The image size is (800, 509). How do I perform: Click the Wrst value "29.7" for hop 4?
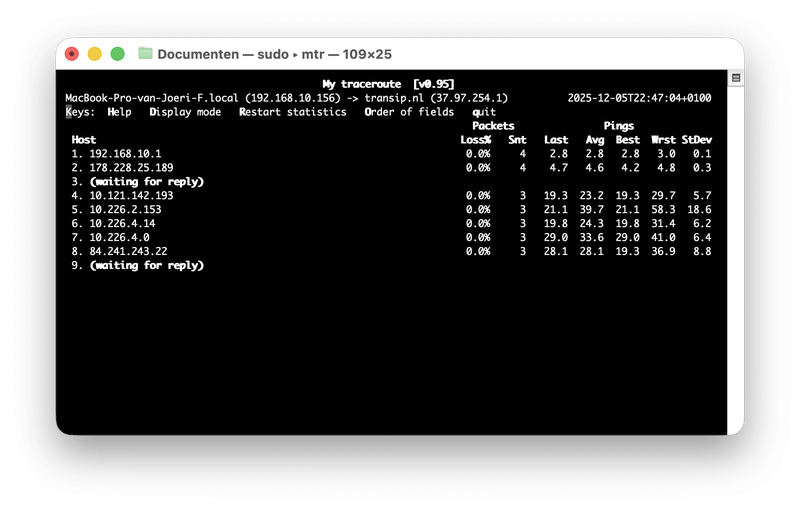click(x=663, y=196)
